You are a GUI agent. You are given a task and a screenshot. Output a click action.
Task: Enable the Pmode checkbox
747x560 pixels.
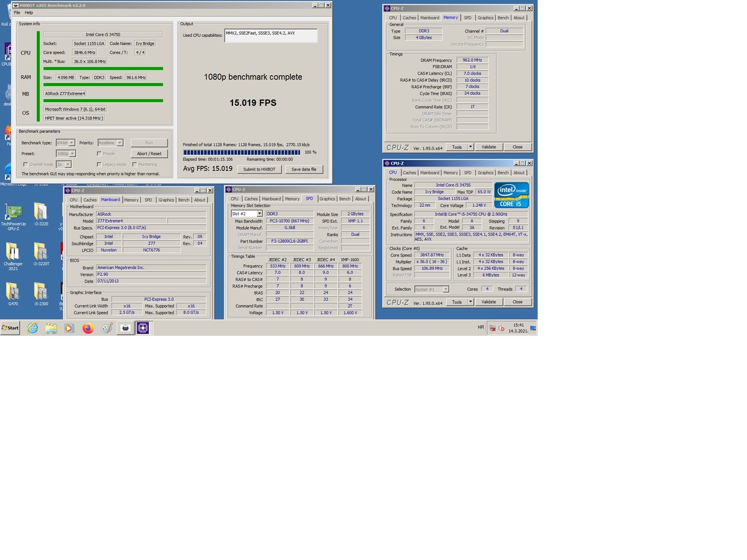click(x=99, y=153)
